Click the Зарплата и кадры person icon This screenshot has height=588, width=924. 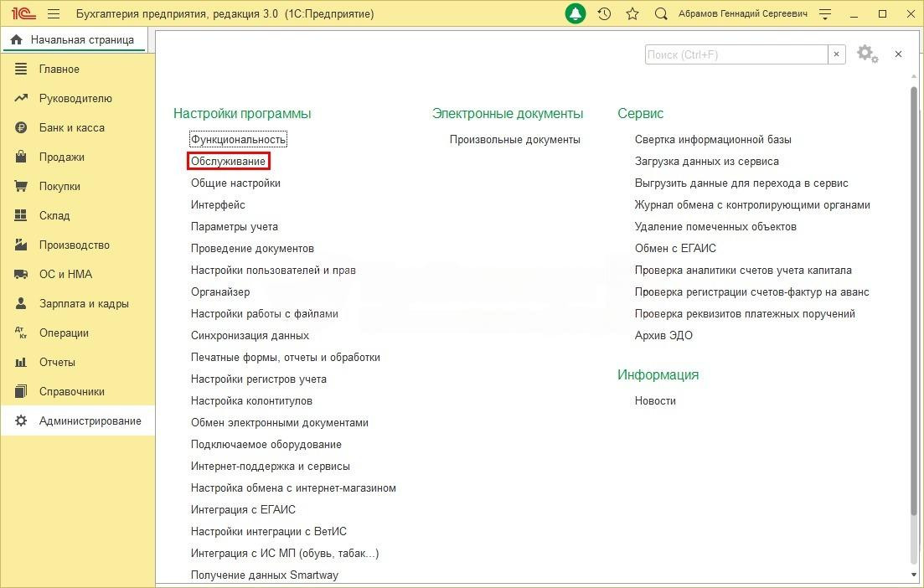(21, 303)
